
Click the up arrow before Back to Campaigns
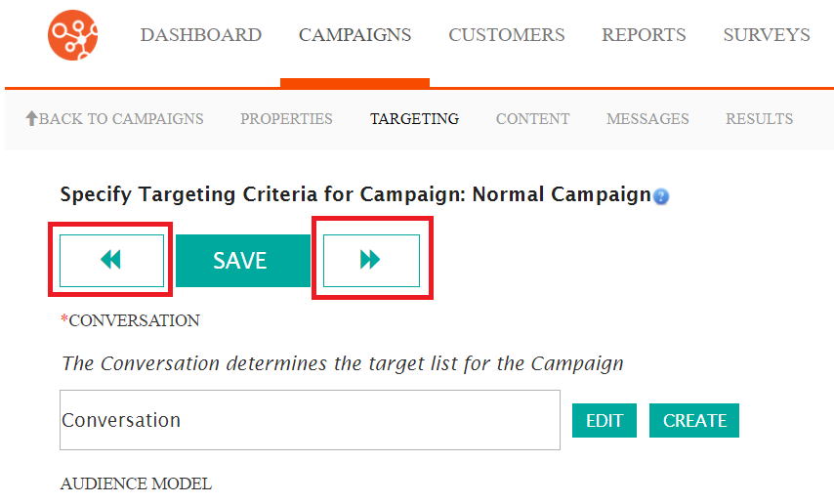coord(31,118)
